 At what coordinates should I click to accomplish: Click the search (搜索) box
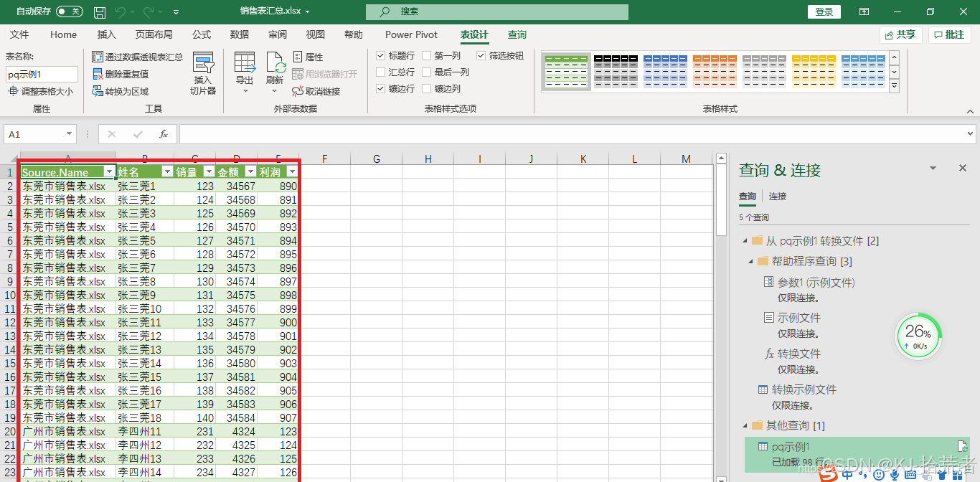click(496, 12)
